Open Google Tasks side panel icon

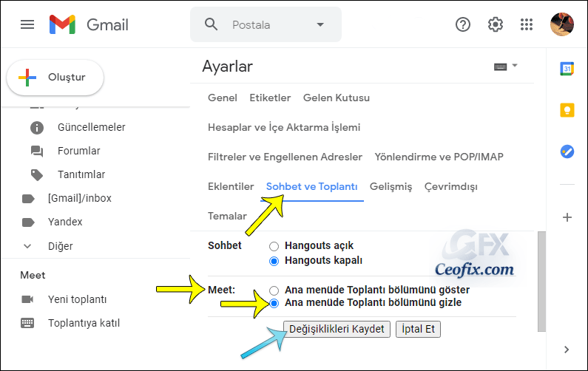click(567, 152)
